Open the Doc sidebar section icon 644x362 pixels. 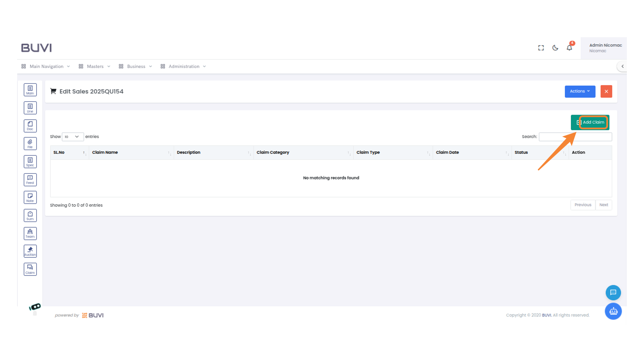click(30, 126)
